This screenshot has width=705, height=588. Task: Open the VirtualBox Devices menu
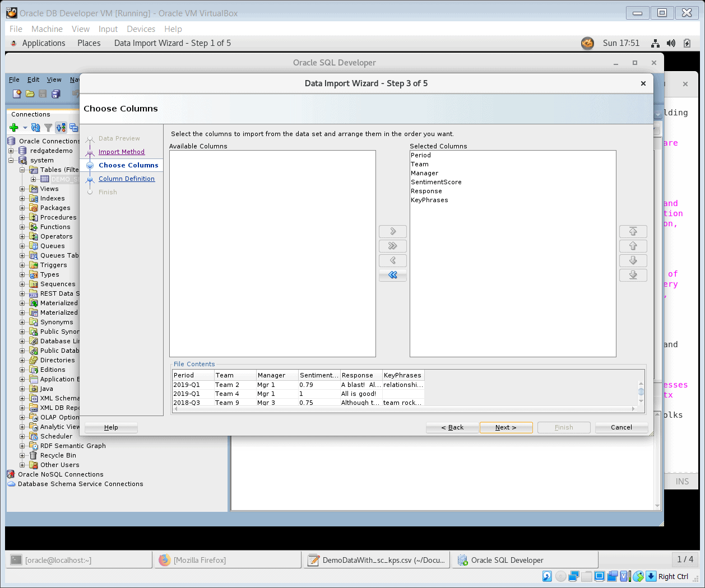141,29
